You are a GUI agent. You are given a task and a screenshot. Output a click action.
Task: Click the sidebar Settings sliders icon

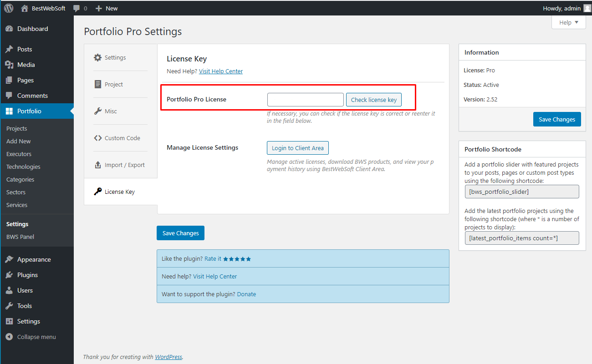(9, 321)
